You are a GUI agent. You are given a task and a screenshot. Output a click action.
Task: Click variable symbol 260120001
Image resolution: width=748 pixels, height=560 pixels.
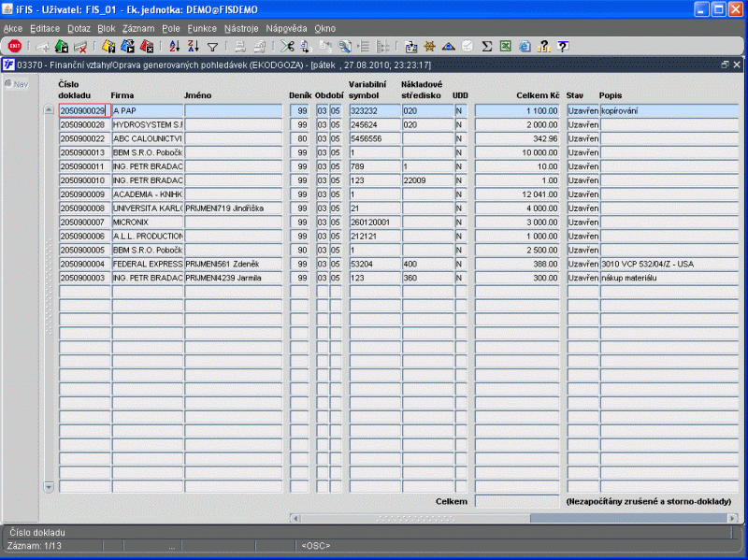point(375,223)
